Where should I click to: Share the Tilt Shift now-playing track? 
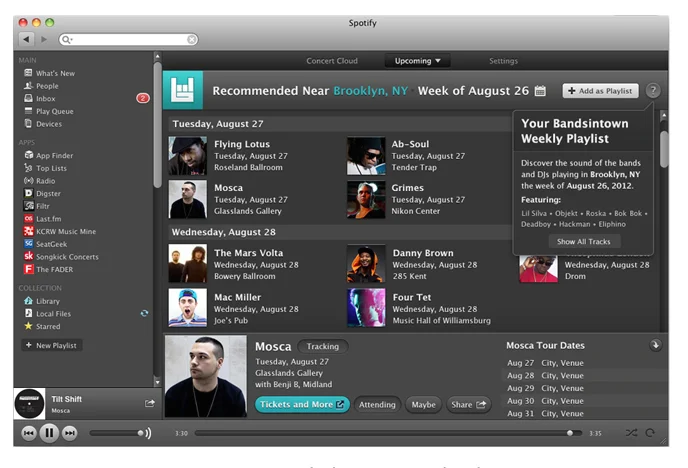[x=150, y=403]
